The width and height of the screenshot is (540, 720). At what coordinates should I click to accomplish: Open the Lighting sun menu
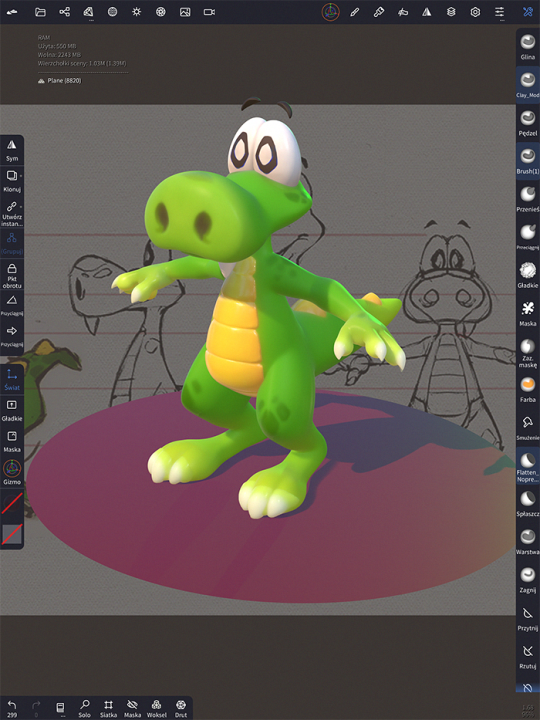tap(136, 12)
